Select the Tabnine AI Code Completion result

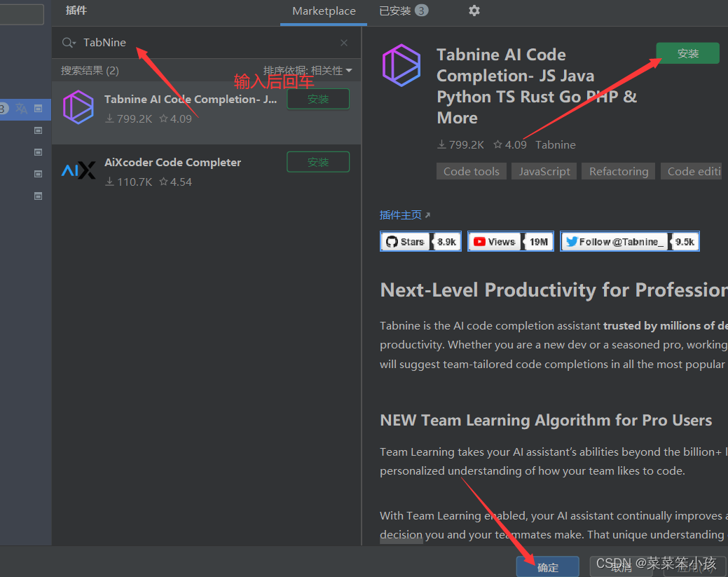[207, 112]
